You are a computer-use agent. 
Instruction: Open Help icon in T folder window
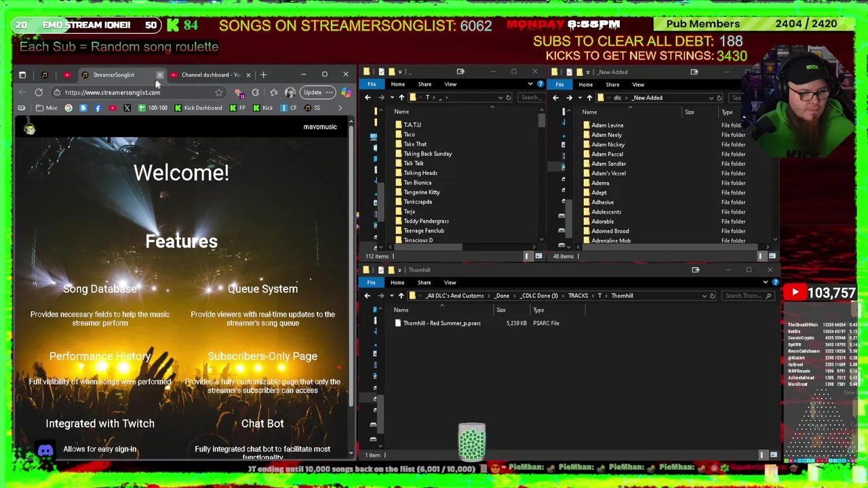(x=540, y=84)
